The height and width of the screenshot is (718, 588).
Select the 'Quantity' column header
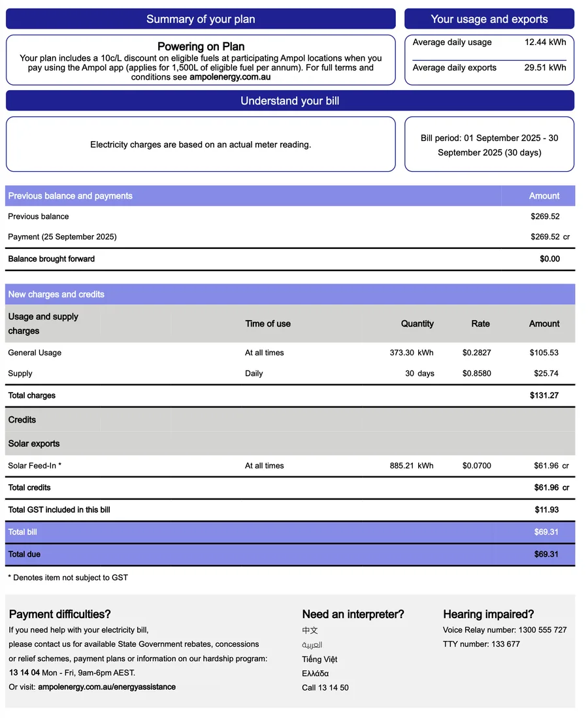417,323
